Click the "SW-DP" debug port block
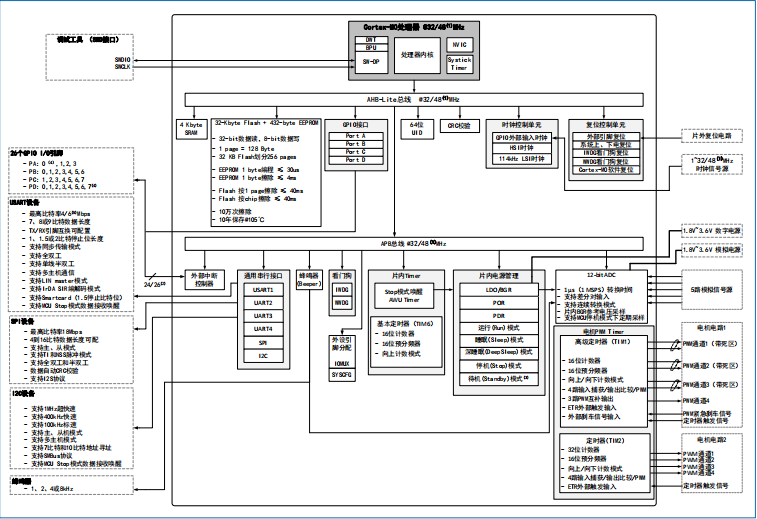The height and width of the screenshot is (519, 757). click(x=371, y=62)
